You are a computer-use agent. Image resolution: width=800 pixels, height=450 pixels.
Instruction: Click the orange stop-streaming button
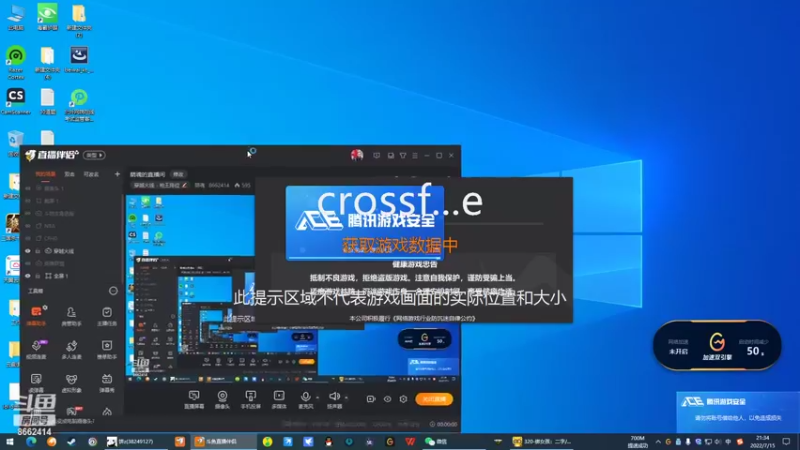tap(434, 399)
